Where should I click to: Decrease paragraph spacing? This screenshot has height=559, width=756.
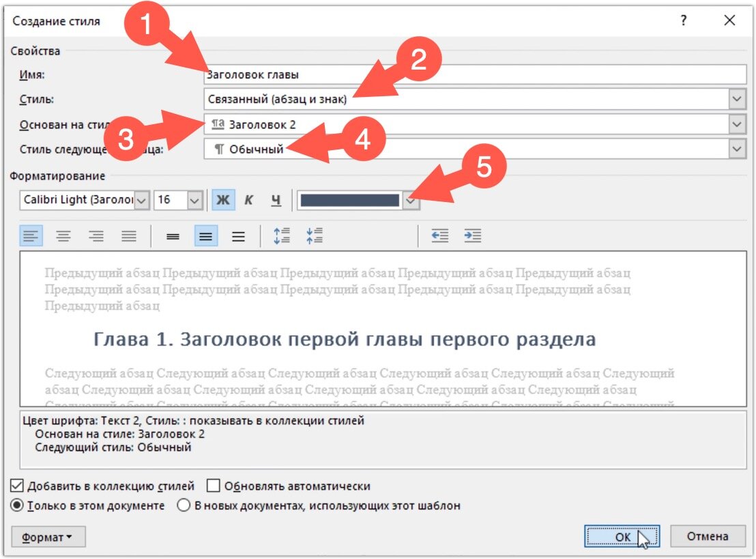(315, 236)
